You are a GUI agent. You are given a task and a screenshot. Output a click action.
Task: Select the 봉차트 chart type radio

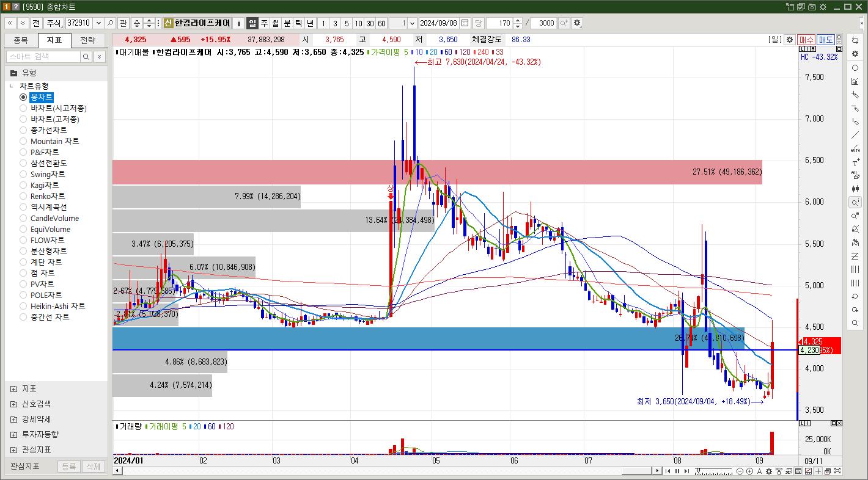tap(23, 97)
